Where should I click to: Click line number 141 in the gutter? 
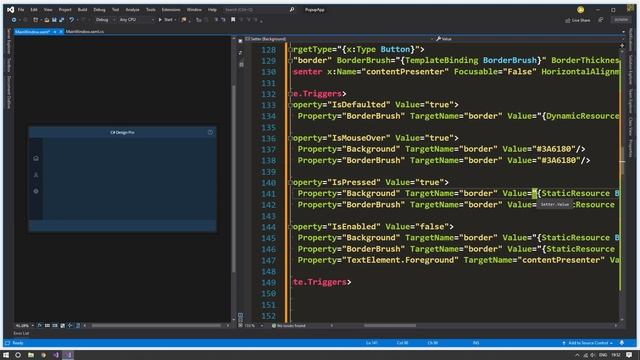pos(269,194)
